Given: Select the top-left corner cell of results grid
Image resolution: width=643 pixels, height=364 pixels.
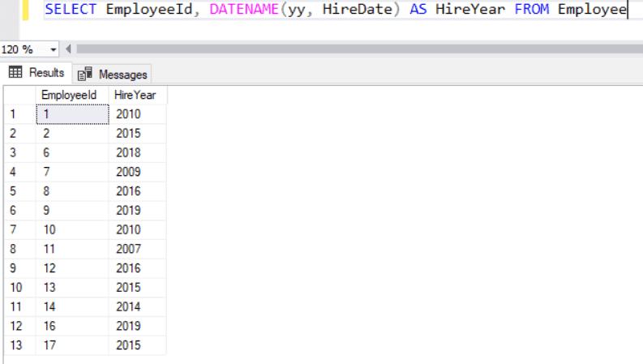Looking at the screenshot, I should 17,96.
